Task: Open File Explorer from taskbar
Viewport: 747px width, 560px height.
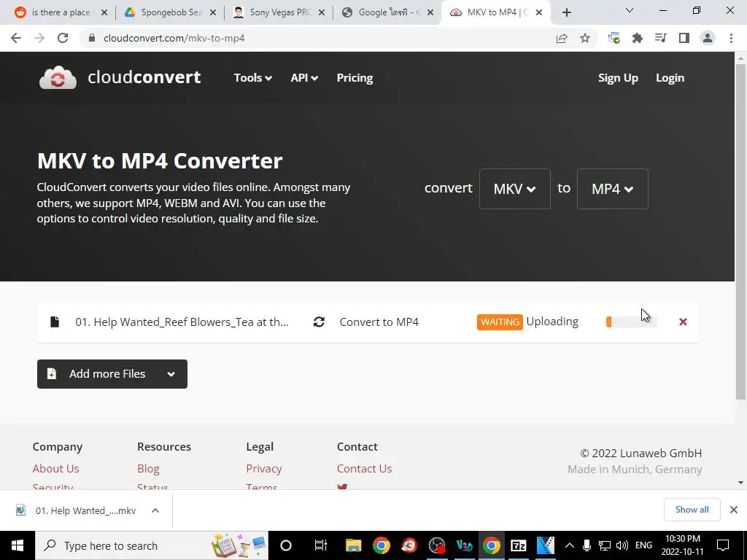Action: [x=354, y=545]
